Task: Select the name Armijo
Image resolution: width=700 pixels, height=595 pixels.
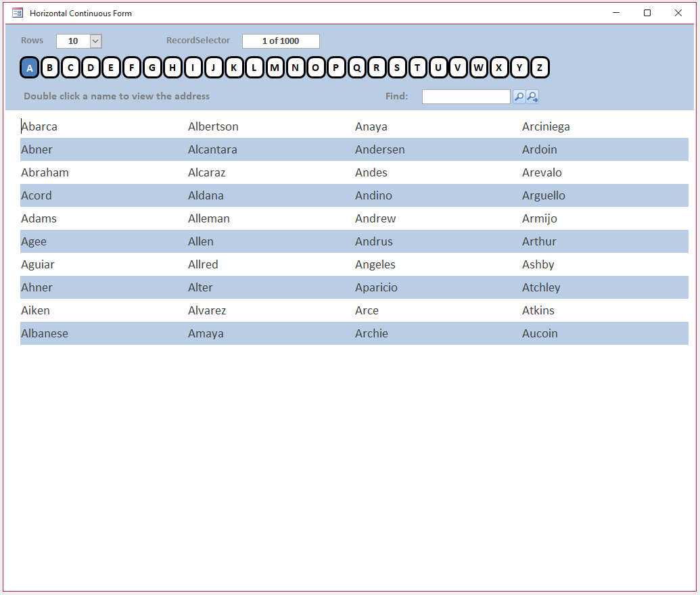Action: pyautogui.click(x=540, y=218)
